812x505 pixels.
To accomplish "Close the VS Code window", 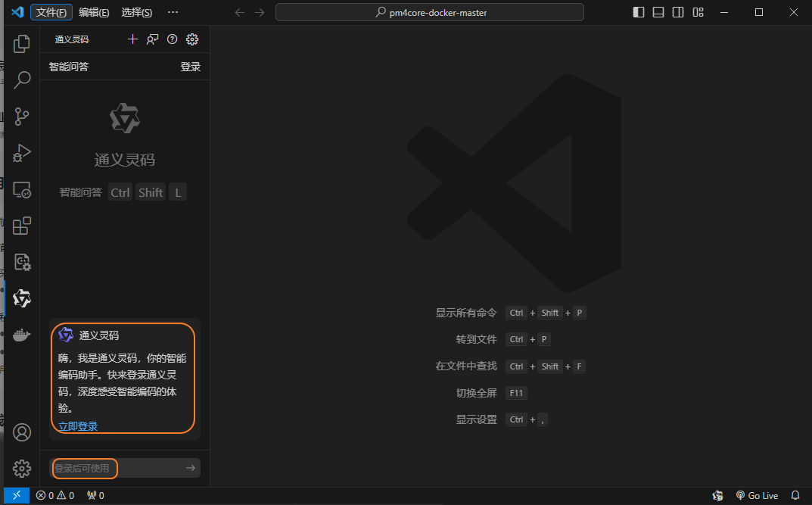I will [x=794, y=12].
